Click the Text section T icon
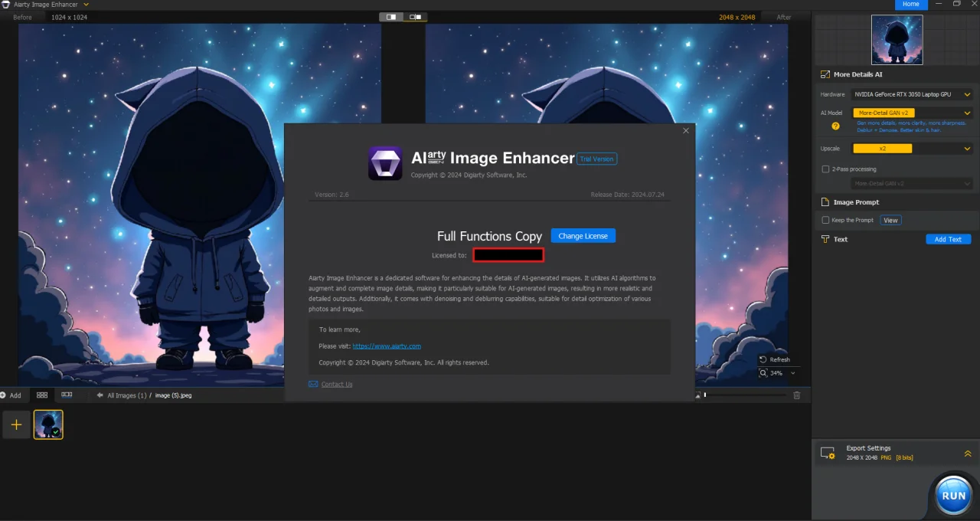The image size is (980, 521). click(825, 239)
